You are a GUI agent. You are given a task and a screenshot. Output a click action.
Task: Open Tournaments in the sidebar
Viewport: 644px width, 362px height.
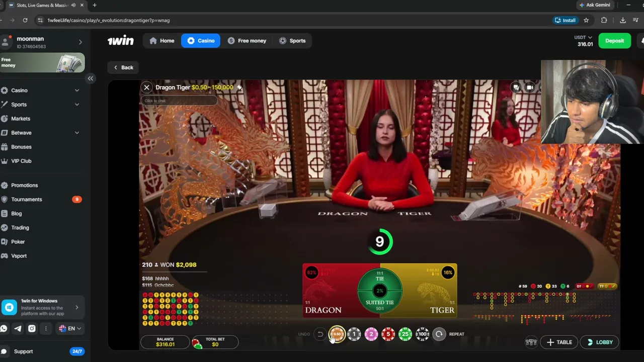pos(27,200)
